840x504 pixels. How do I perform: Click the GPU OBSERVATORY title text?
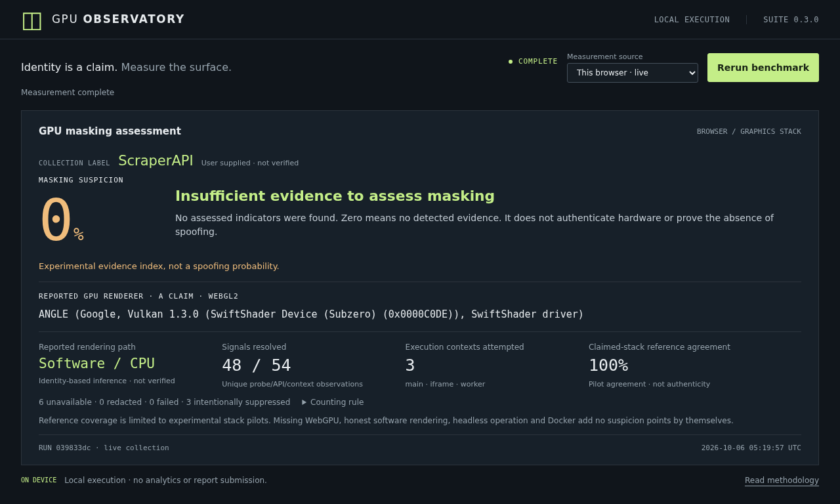(x=118, y=19)
